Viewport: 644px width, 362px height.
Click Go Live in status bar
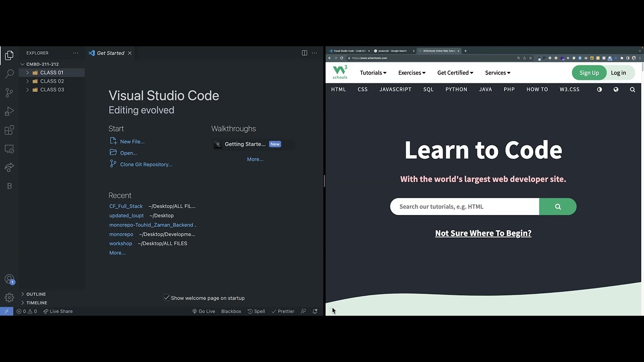pos(204,311)
